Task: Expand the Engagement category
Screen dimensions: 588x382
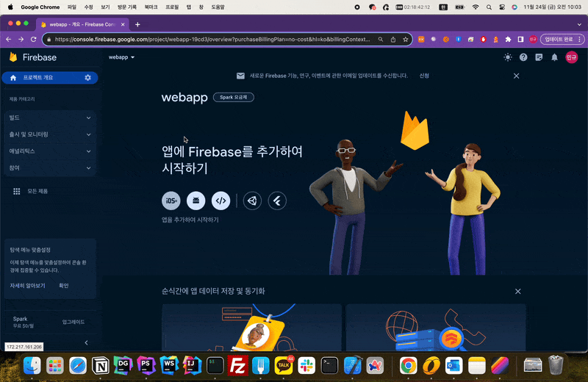Action: pyautogui.click(x=50, y=168)
